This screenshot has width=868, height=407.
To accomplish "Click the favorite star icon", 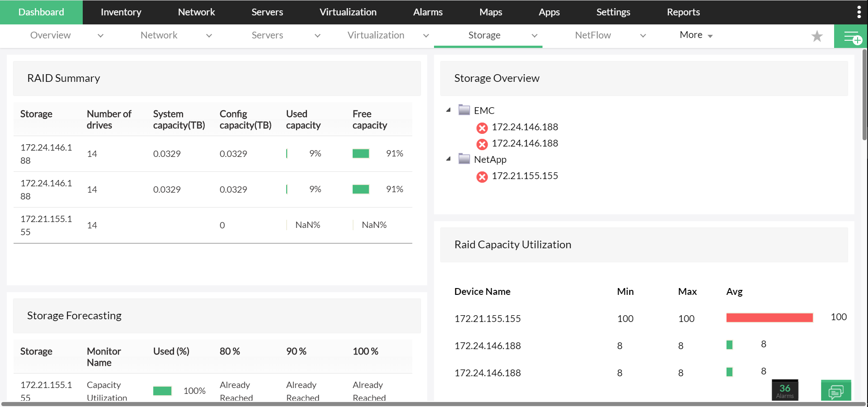I will click(x=817, y=36).
